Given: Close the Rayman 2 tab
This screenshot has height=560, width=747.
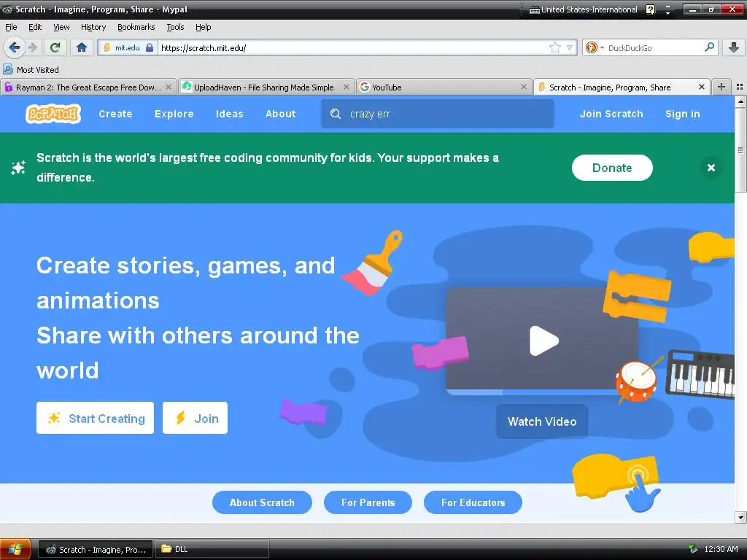Looking at the screenshot, I should pyautogui.click(x=169, y=87).
